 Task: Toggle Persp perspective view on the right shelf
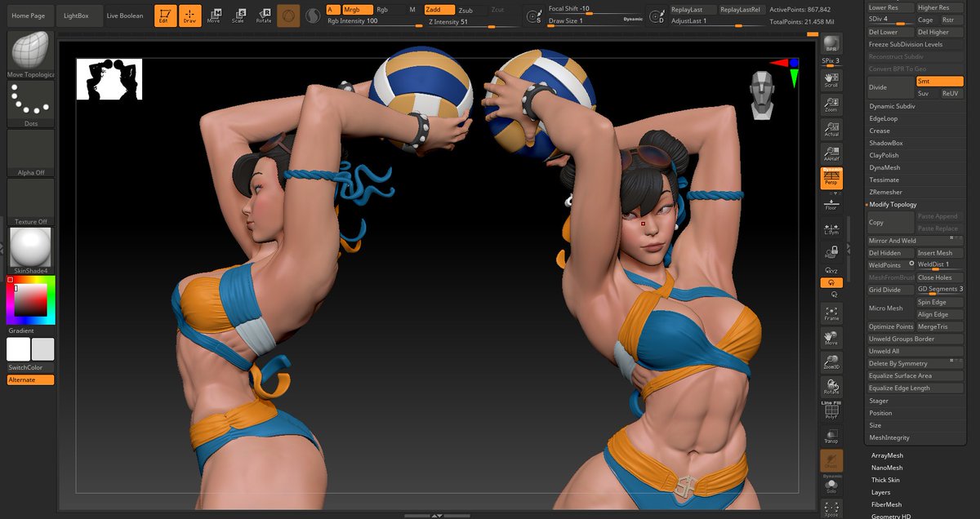tap(832, 179)
